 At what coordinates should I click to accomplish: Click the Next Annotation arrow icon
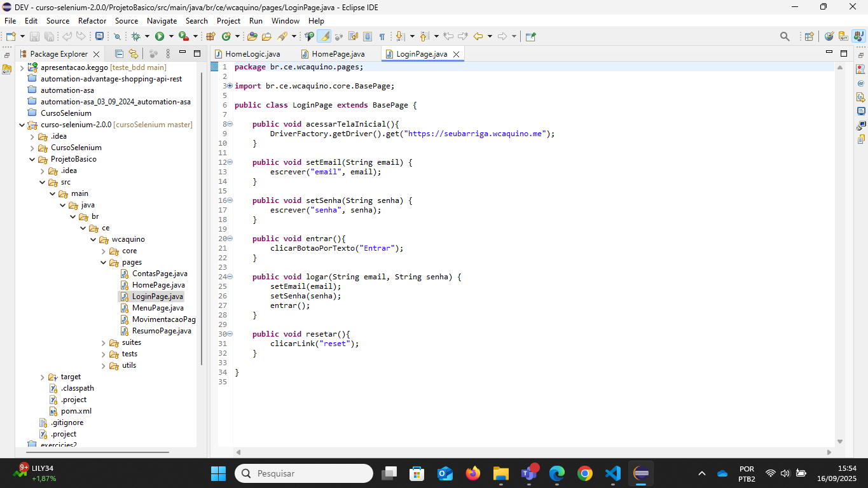click(x=400, y=36)
